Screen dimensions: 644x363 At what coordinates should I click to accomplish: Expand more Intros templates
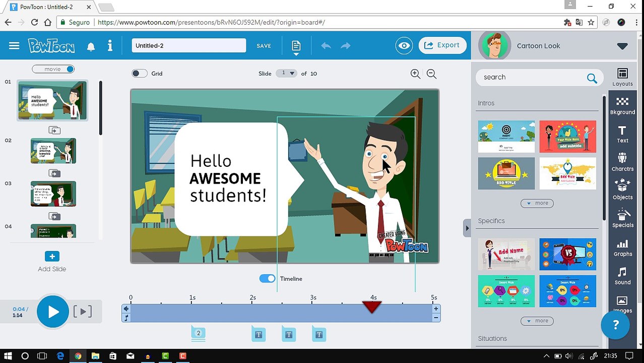click(x=537, y=203)
